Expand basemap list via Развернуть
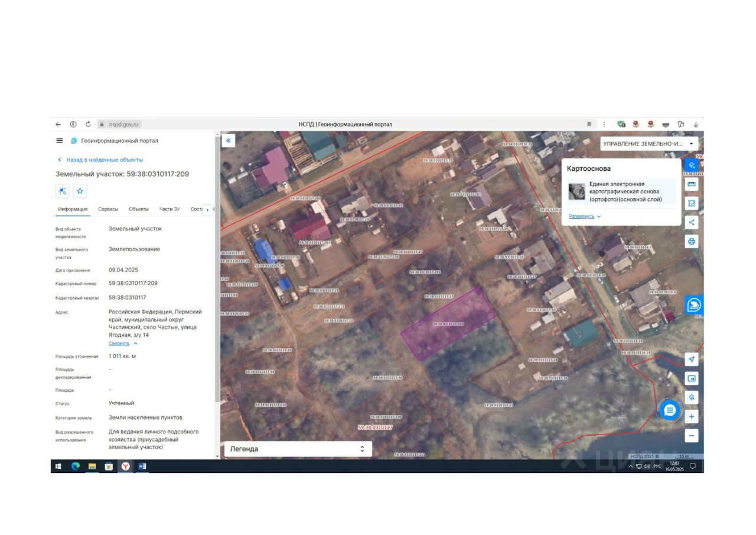 click(x=585, y=216)
